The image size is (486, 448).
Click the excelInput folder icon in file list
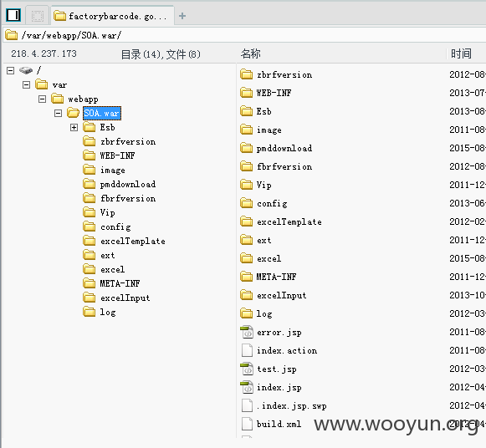(247, 295)
